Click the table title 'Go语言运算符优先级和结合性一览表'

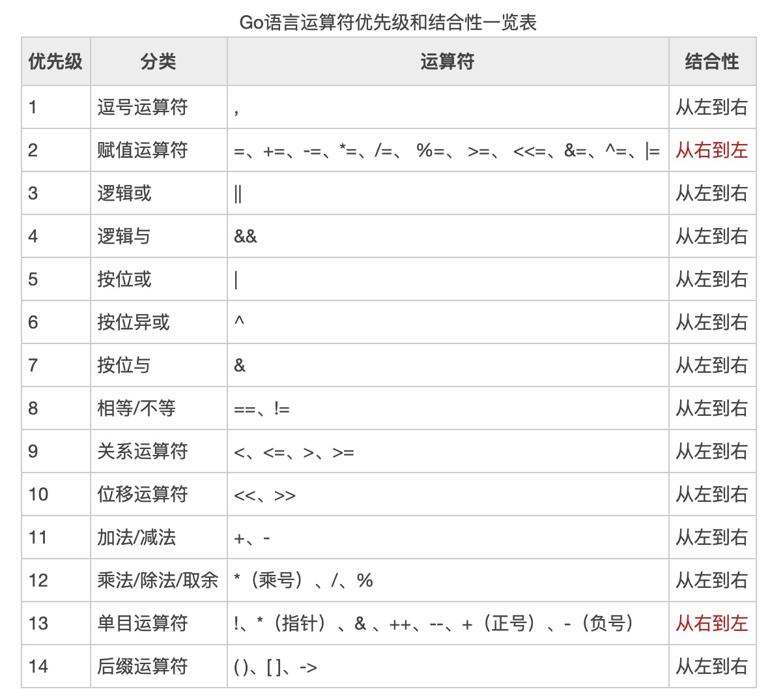388,23
